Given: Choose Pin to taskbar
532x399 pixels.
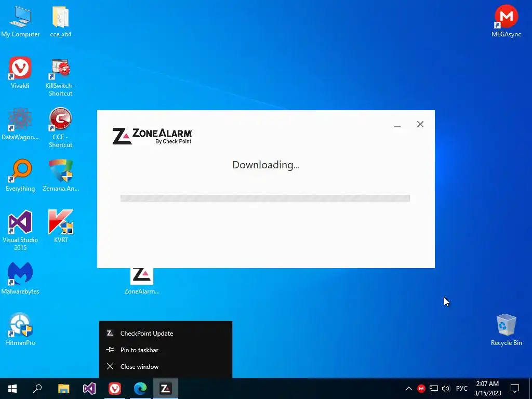Looking at the screenshot, I should (166, 350).
